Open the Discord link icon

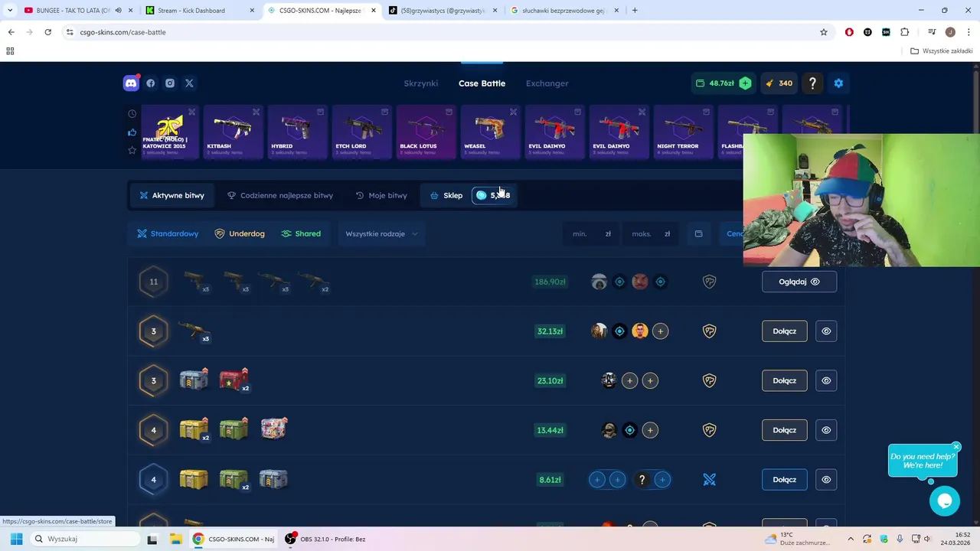[x=131, y=83]
